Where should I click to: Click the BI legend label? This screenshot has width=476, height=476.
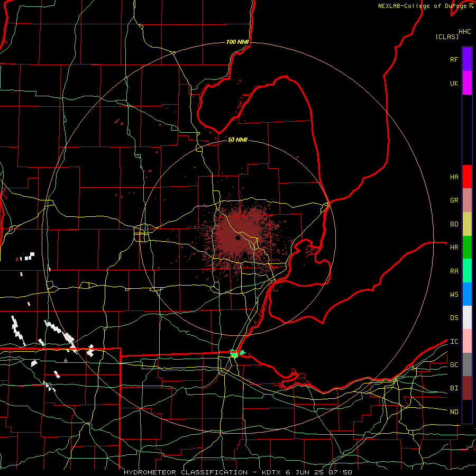pyautogui.click(x=454, y=388)
